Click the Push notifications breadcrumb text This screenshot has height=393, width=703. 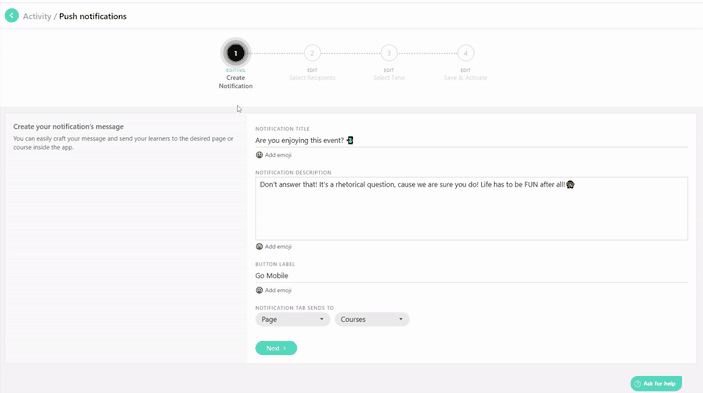[x=93, y=16]
